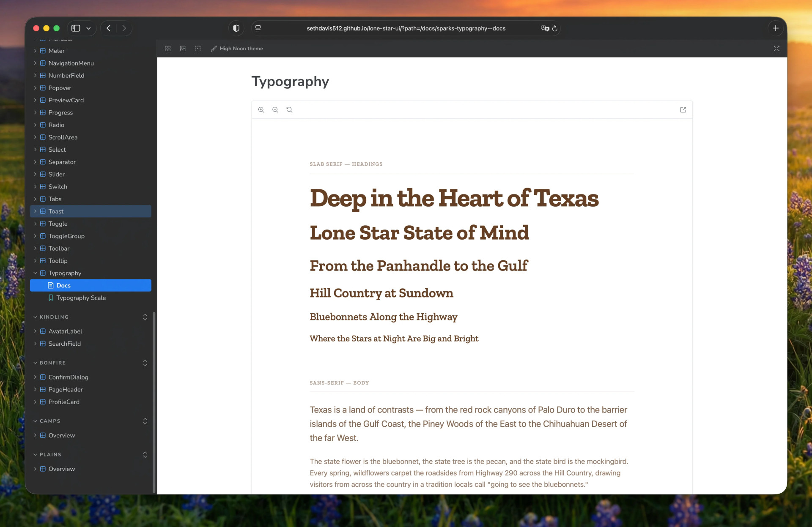Screen dimensions: 812x527
Task: Switch away from the High Noon theme
Action: 237,48
